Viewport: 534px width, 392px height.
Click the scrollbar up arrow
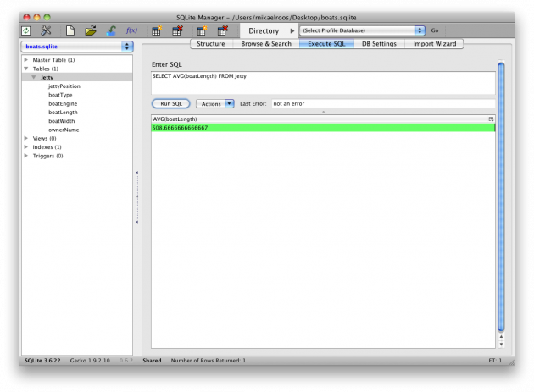[x=501, y=336]
